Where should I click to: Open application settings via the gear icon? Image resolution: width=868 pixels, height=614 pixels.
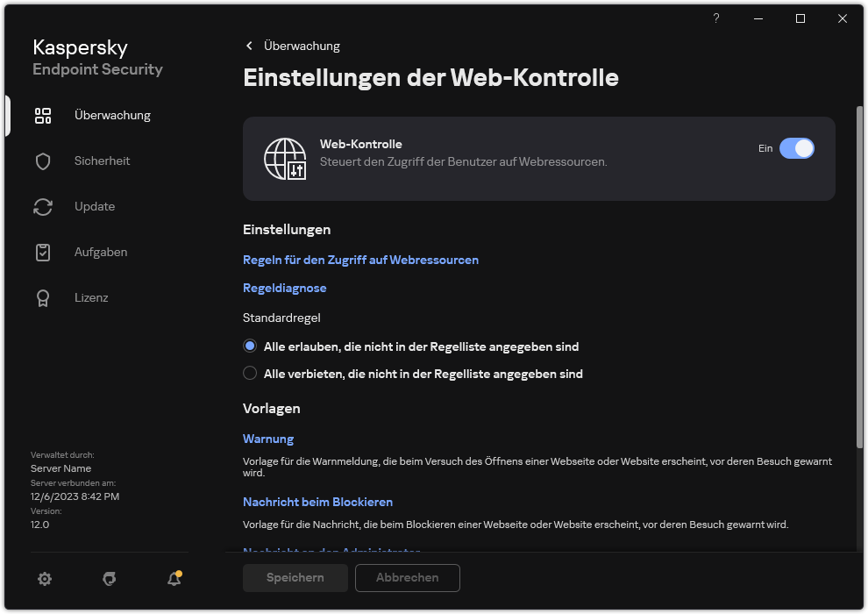(44, 579)
